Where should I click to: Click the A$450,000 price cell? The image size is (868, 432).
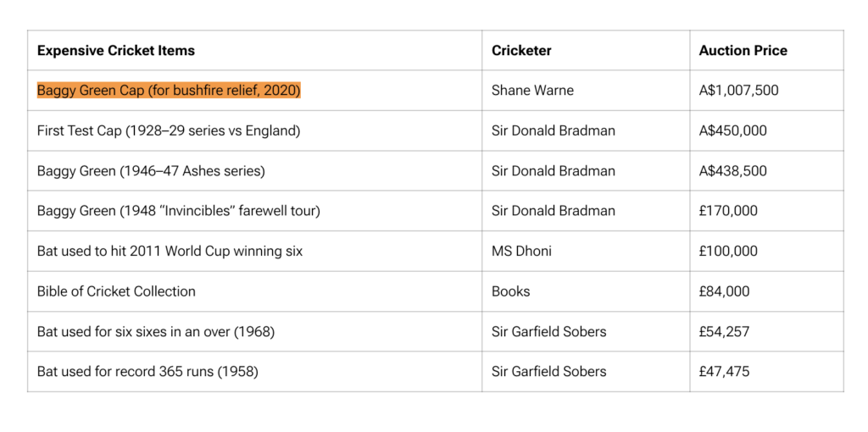(x=732, y=130)
